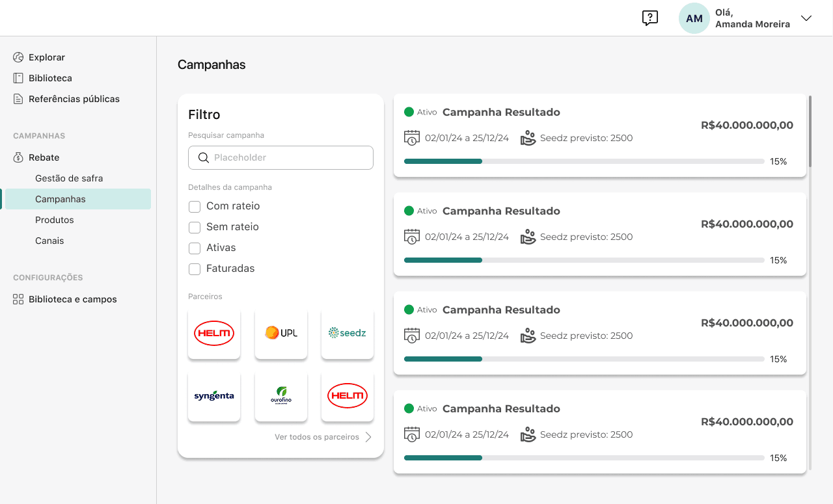Click the fourth campaign's Seedz hand icon

pos(528,434)
